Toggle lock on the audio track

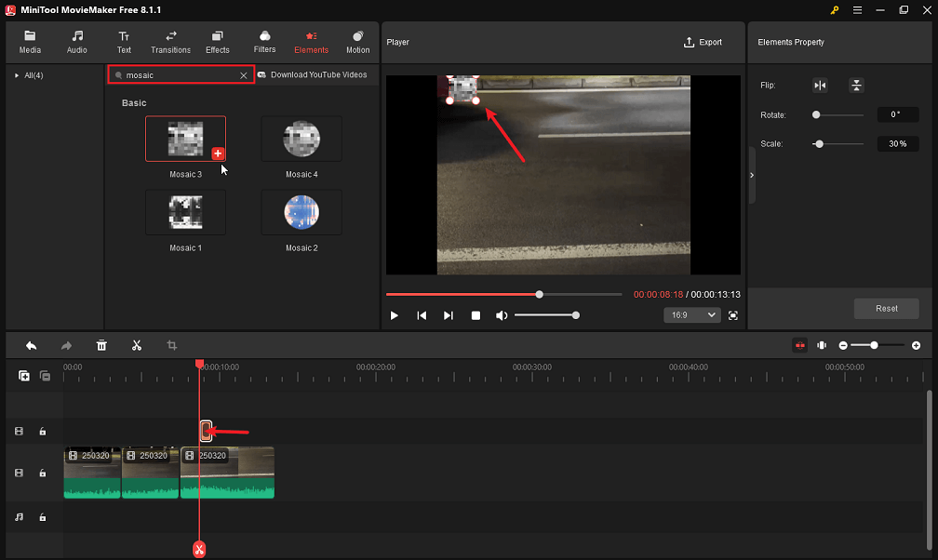point(43,517)
